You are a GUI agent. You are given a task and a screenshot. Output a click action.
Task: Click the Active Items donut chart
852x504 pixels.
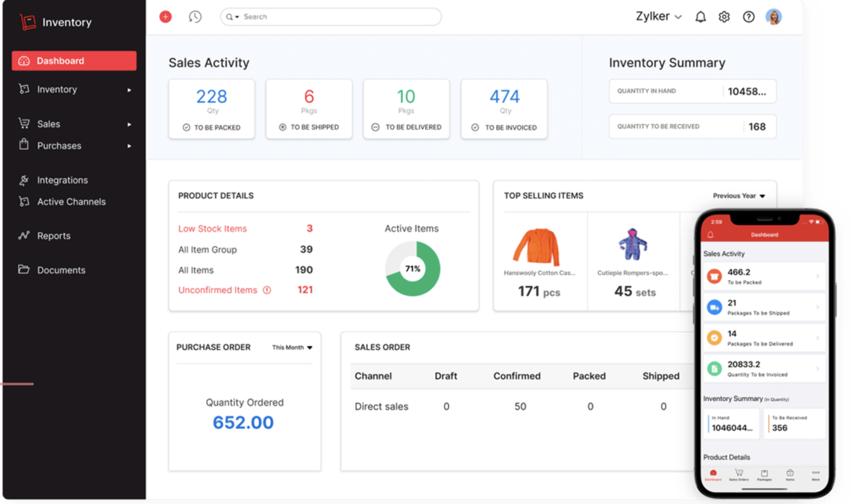coord(413,269)
